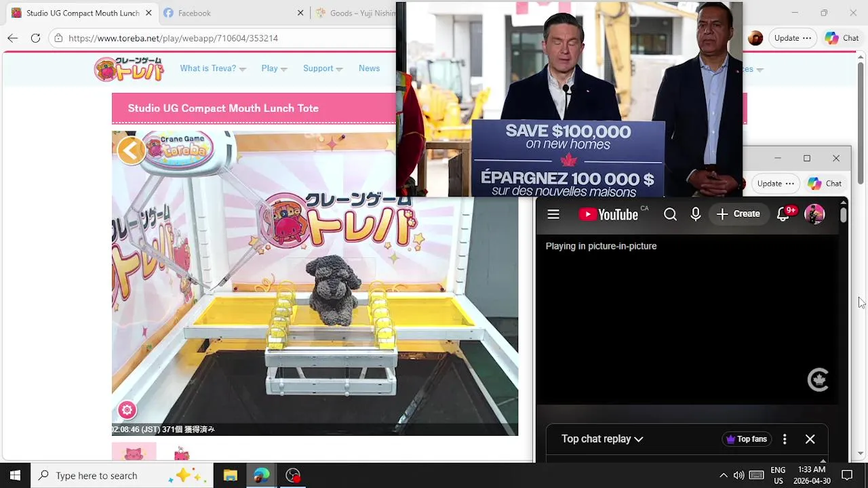Open volume control in system tray
Image resolution: width=868 pixels, height=488 pixels.
738,475
